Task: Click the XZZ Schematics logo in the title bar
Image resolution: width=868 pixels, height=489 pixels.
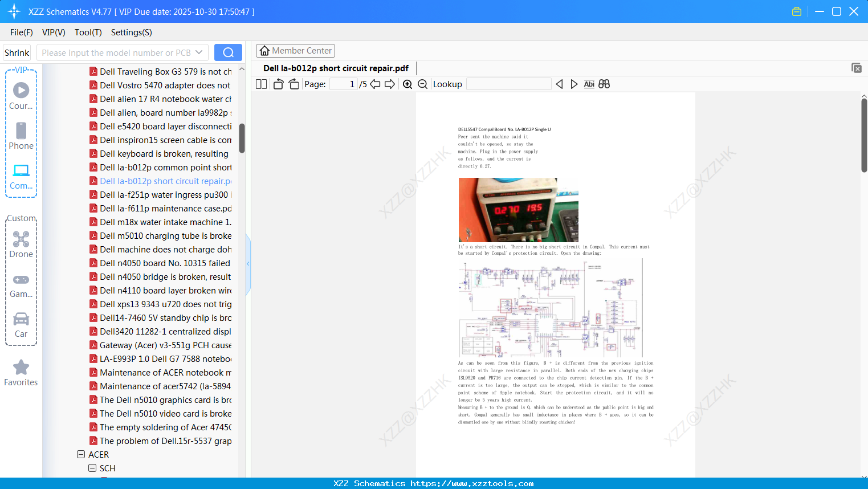Action: tap(14, 11)
